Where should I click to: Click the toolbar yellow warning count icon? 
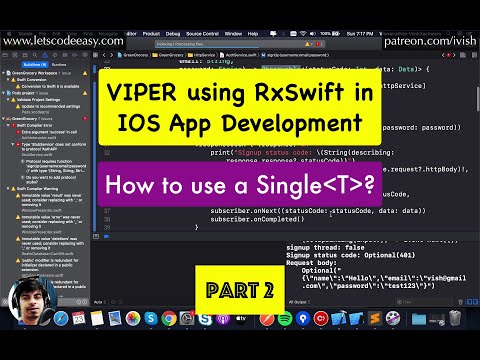click(308, 44)
